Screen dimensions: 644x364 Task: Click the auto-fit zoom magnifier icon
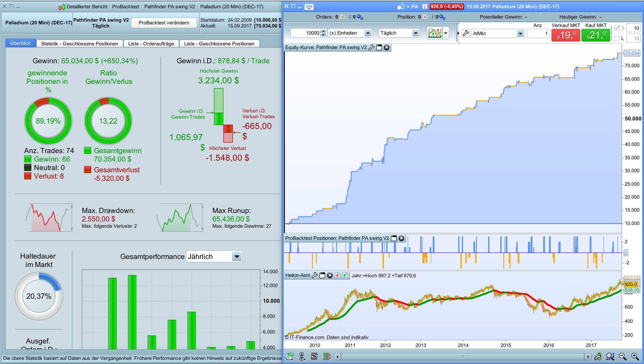pos(610,356)
